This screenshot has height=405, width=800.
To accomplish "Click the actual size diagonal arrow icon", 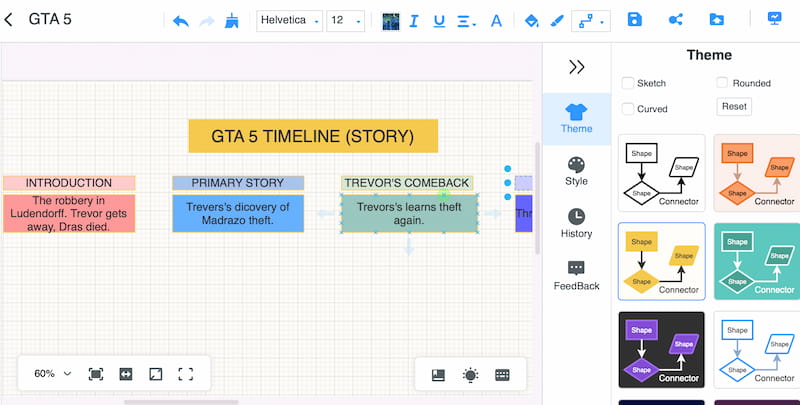I will [156, 374].
